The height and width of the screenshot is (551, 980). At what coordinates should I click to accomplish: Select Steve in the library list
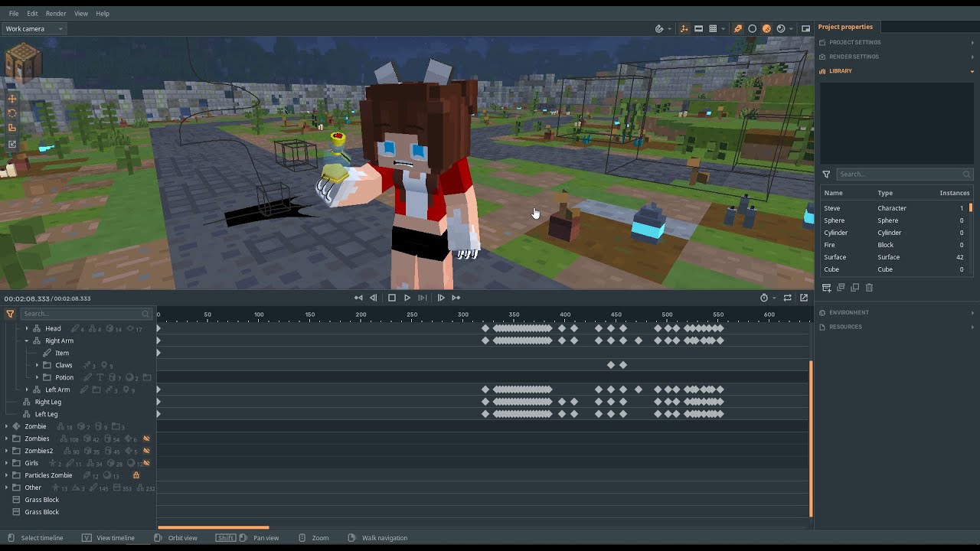click(896, 208)
